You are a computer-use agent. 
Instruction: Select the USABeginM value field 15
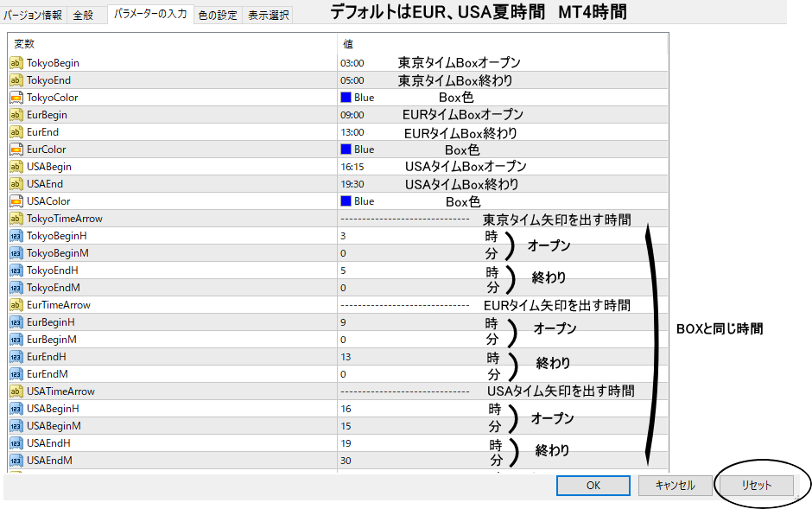346,426
